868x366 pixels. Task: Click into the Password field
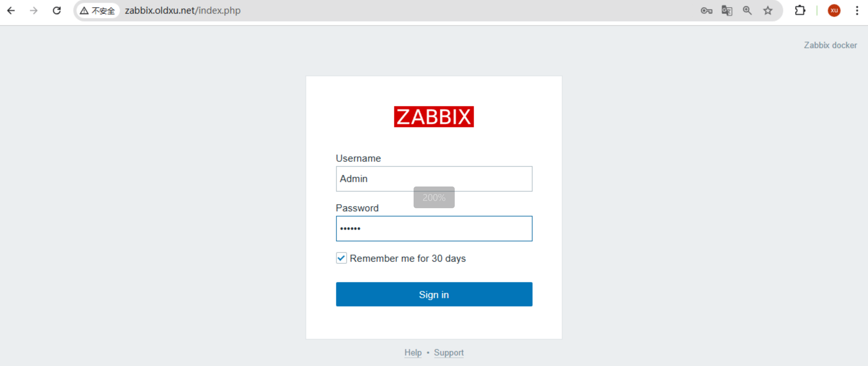(x=434, y=229)
